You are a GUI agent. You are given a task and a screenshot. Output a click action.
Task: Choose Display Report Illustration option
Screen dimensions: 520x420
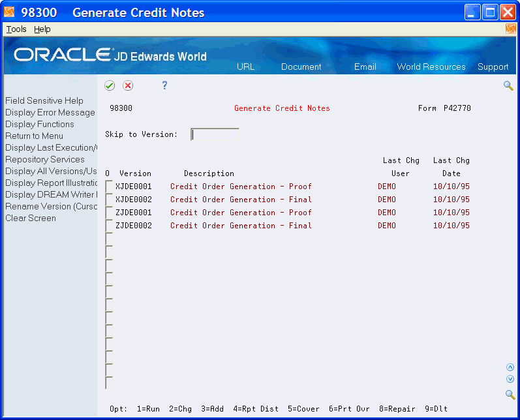pos(51,183)
